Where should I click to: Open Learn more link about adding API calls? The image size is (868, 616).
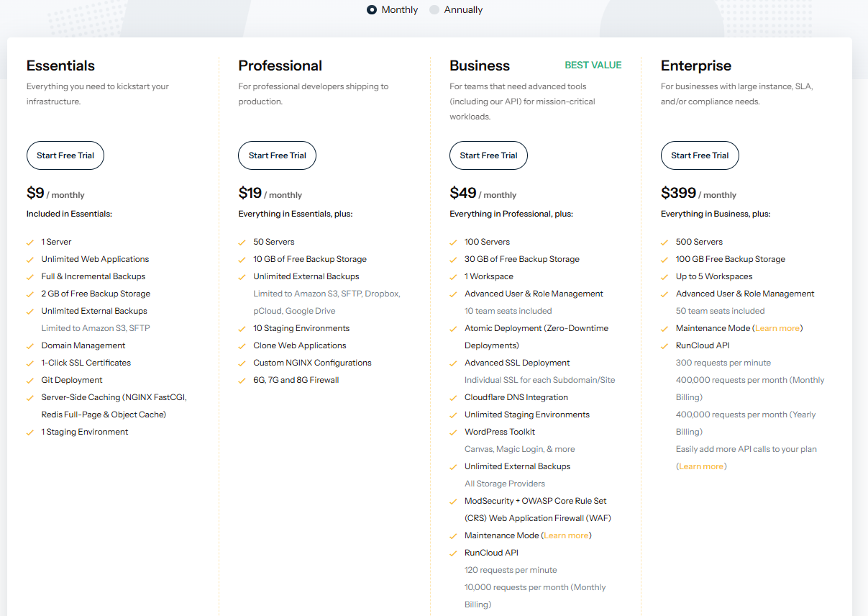701,466
